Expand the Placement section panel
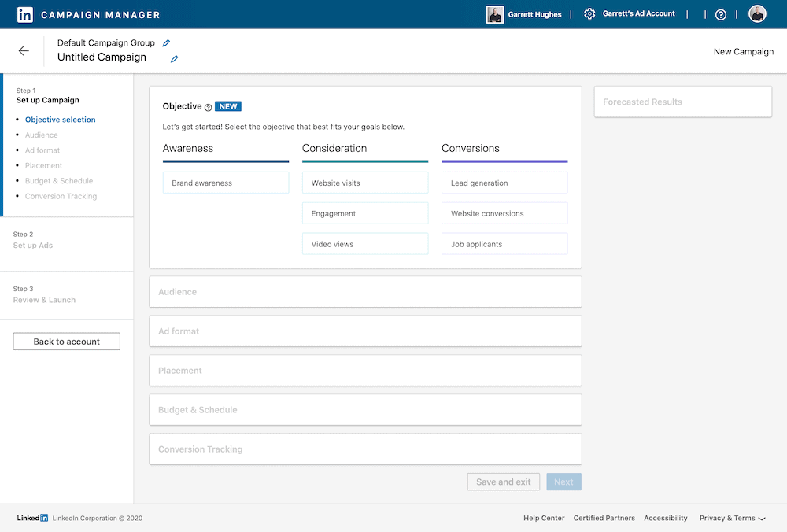Screen dimensions: 787x532 point(365,371)
